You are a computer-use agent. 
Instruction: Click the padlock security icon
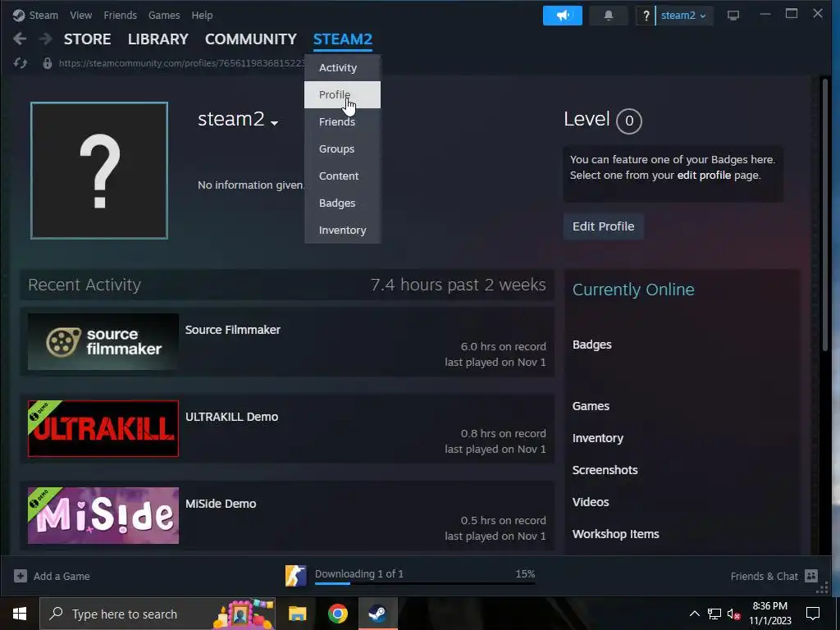coord(47,63)
